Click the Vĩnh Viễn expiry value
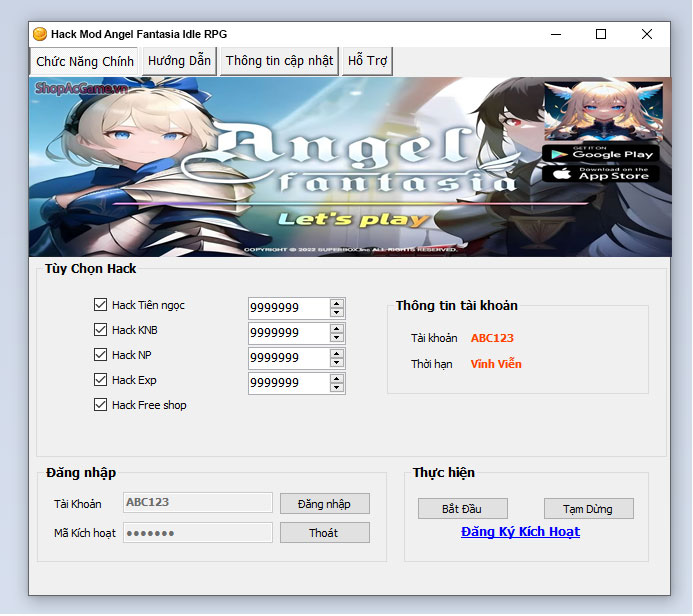The height and width of the screenshot is (616, 693). click(496, 364)
